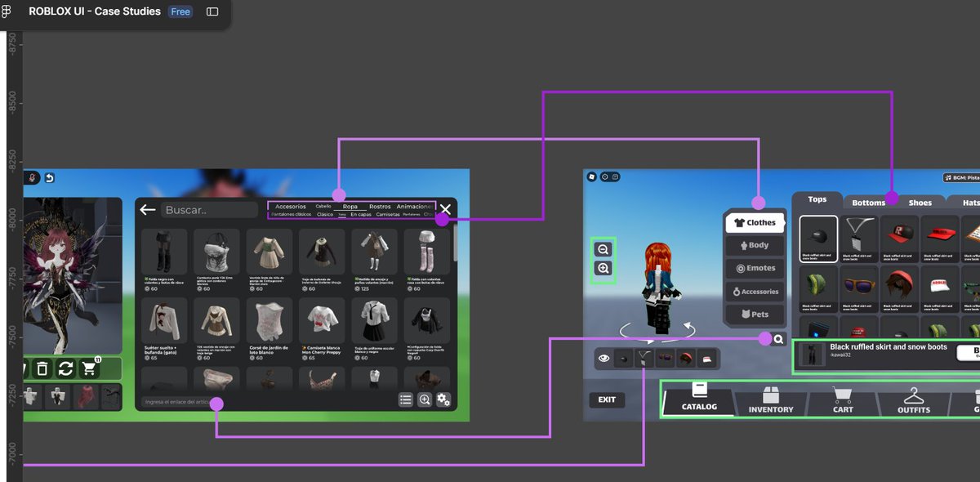Click the BGM music button
The image size is (980, 482).
(x=961, y=177)
